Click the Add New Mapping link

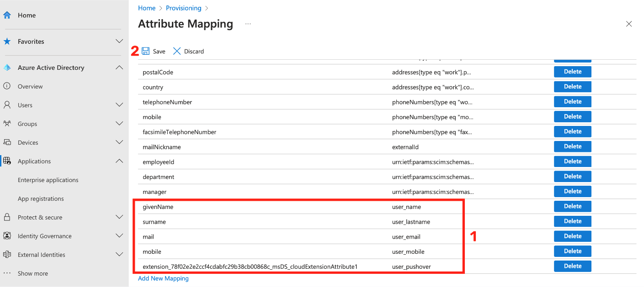click(x=163, y=278)
